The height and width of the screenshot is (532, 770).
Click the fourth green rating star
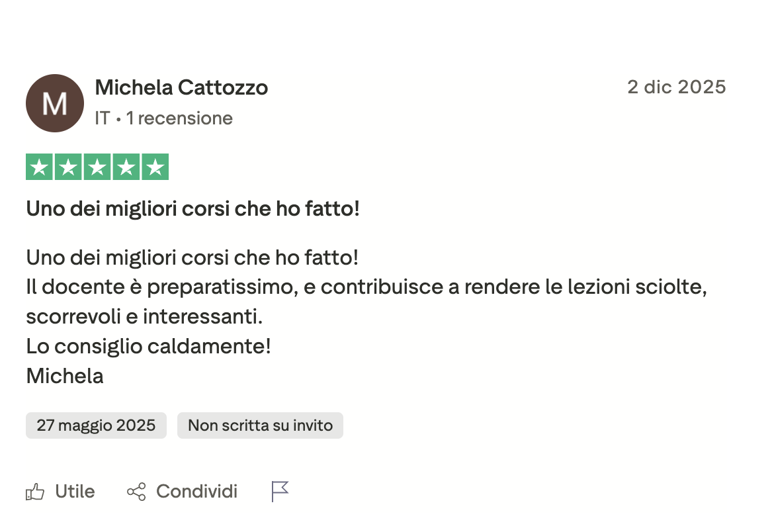coord(126,167)
